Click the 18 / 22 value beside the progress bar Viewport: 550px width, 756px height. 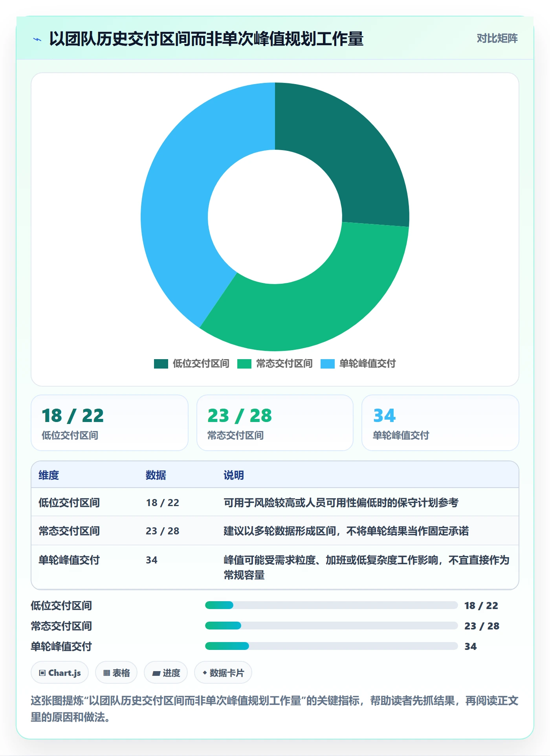tap(481, 606)
